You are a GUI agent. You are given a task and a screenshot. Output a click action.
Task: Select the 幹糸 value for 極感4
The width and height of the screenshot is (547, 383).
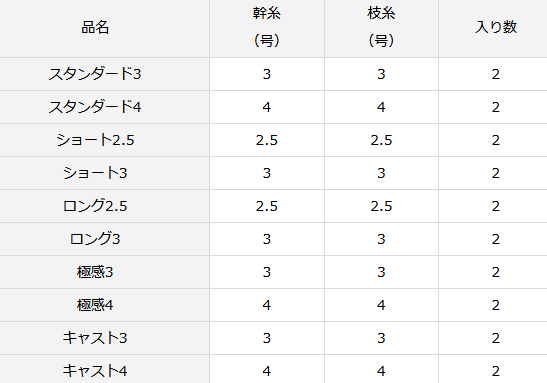(x=267, y=305)
